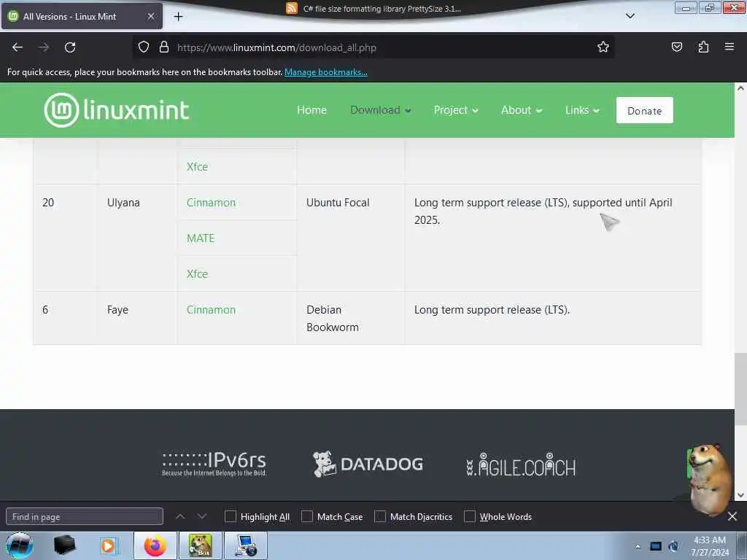Open the Xfce link above Ulyana row
Screen dimensions: 747x560
coord(197,167)
